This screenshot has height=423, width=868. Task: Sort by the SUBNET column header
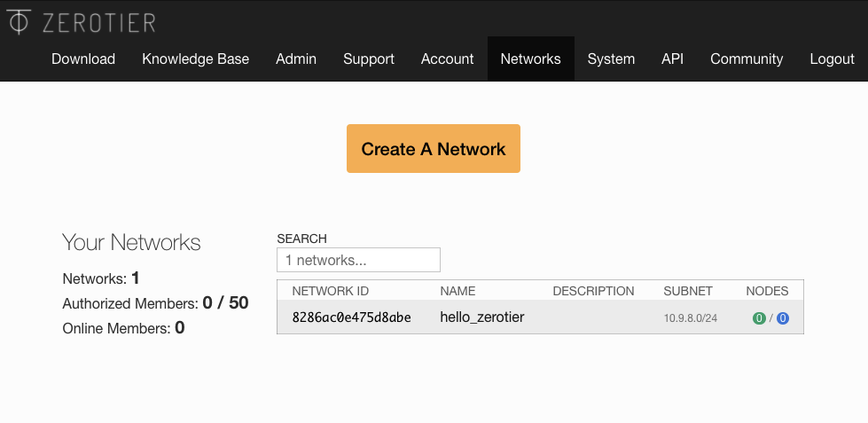click(x=688, y=291)
